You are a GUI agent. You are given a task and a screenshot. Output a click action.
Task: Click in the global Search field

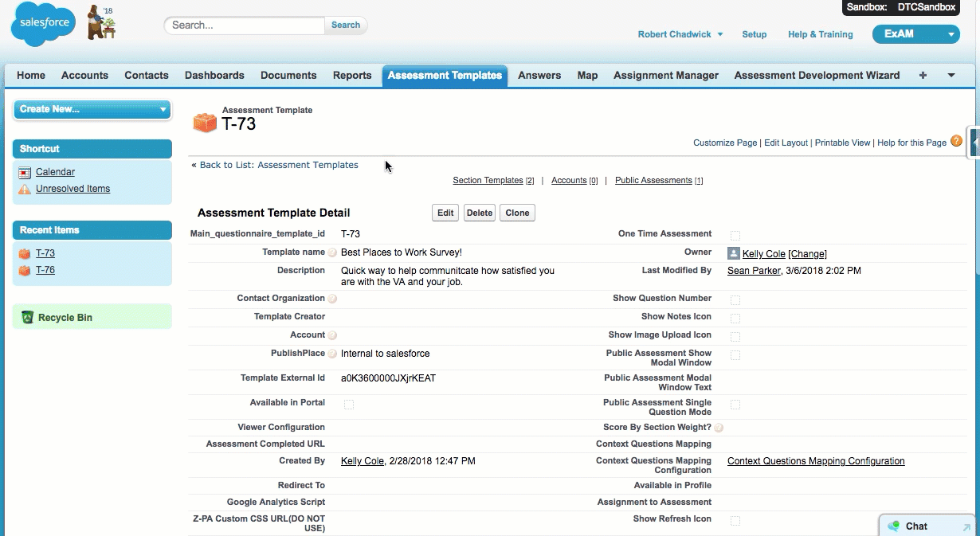tap(245, 25)
